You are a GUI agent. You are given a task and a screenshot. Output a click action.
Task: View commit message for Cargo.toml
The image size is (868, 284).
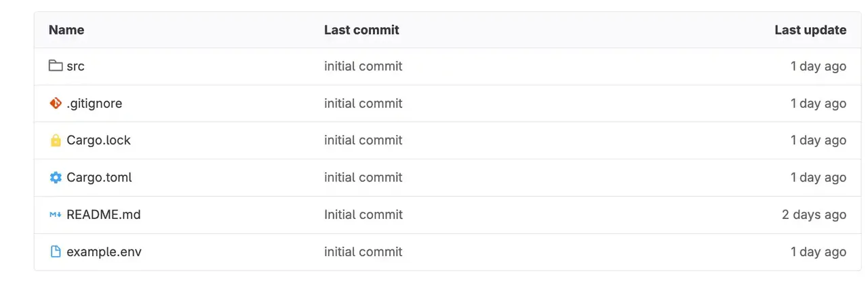pos(363,178)
